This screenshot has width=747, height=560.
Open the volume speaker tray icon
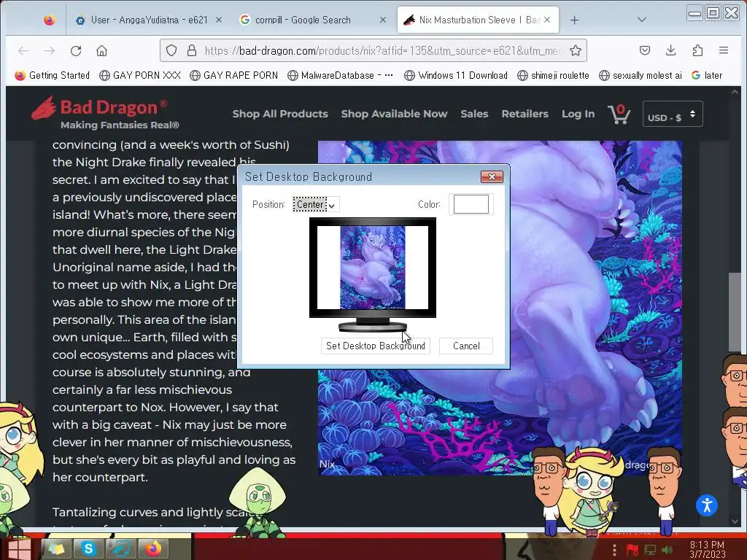[x=667, y=550]
